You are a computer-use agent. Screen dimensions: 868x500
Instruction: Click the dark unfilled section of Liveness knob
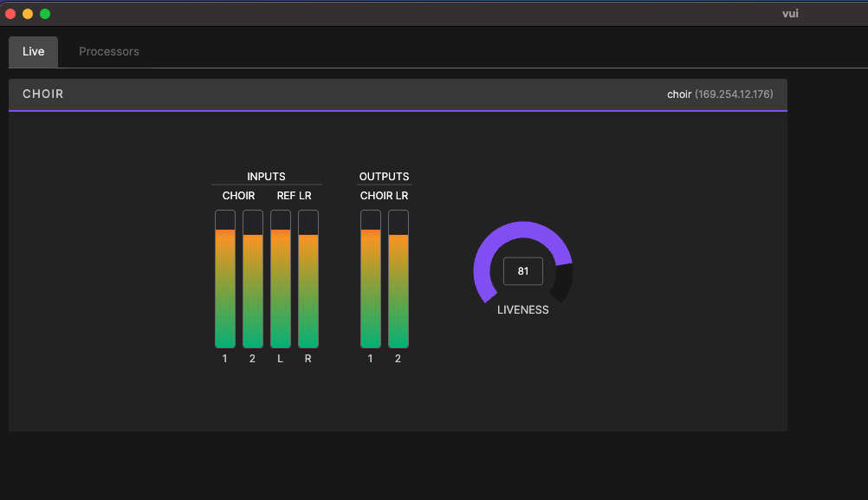pos(562,284)
